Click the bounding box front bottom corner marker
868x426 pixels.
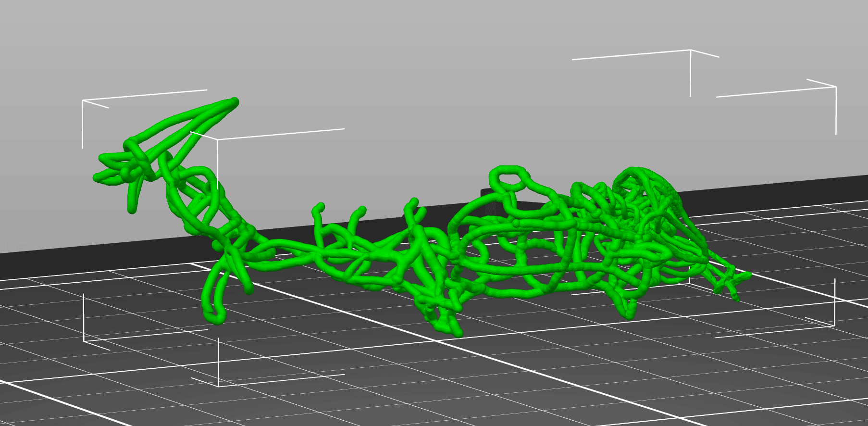point(219,384)
